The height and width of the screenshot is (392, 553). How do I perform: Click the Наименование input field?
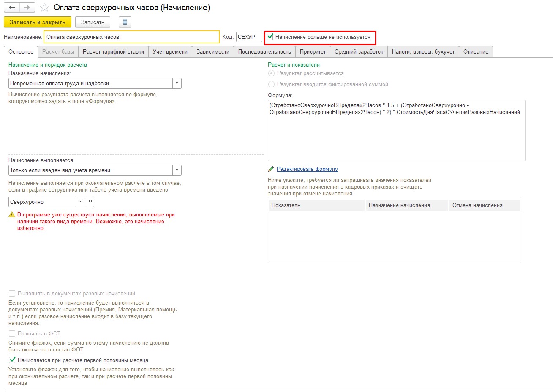coord(131,37)
